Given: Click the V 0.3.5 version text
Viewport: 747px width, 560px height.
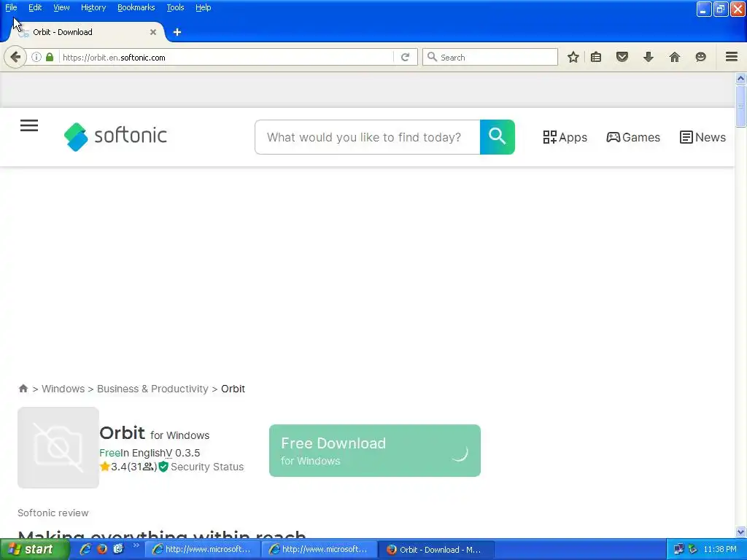Looking at the screenshot, I should pos(182,453).
